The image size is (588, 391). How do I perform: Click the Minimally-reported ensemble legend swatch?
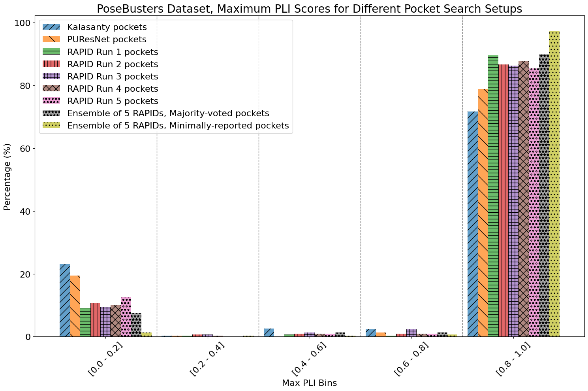[x=51, y=126]
